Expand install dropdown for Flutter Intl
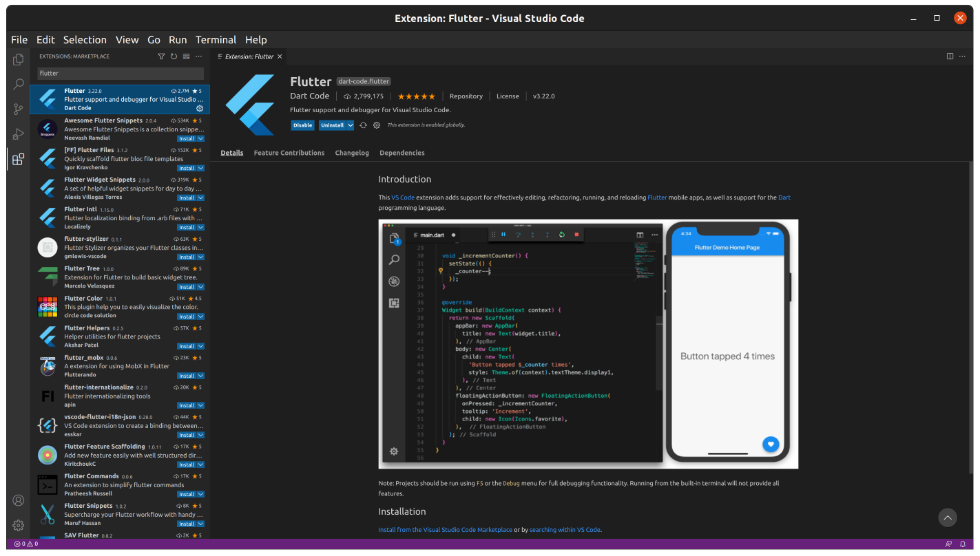 point(201,227)
